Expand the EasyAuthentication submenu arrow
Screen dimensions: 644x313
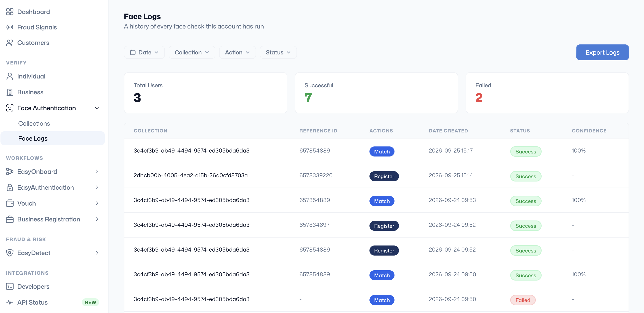[97, 187]
